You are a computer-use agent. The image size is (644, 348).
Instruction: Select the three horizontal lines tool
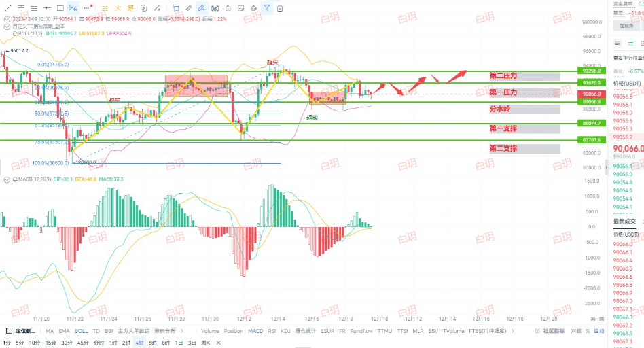34,8
